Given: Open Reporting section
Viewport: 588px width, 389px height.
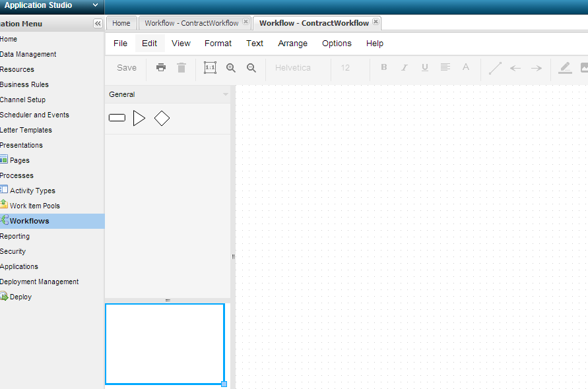Looking at the screenshot, I should (15, 236).
